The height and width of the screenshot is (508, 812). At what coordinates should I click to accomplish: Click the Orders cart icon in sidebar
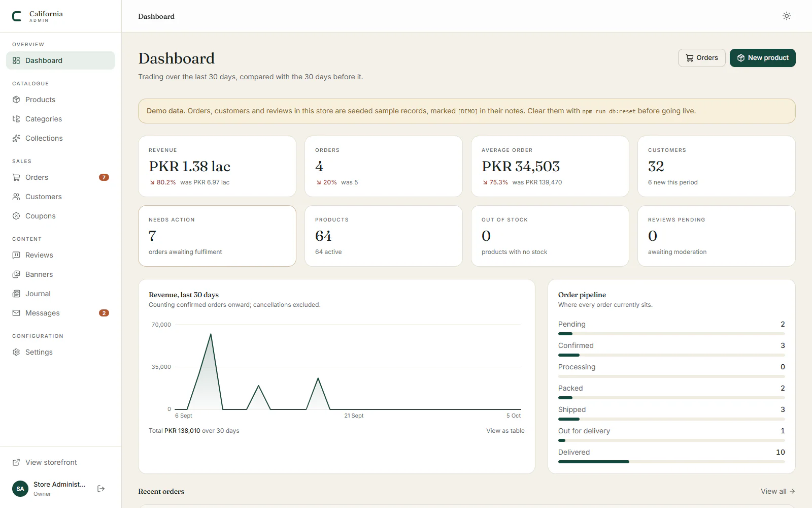(16, 177)
